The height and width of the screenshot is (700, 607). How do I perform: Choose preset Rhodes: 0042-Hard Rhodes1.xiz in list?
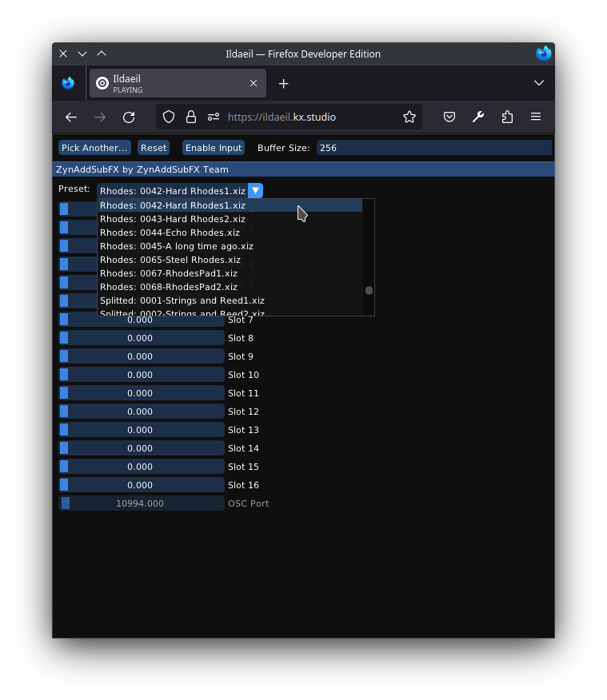click(x=230, y=205)
